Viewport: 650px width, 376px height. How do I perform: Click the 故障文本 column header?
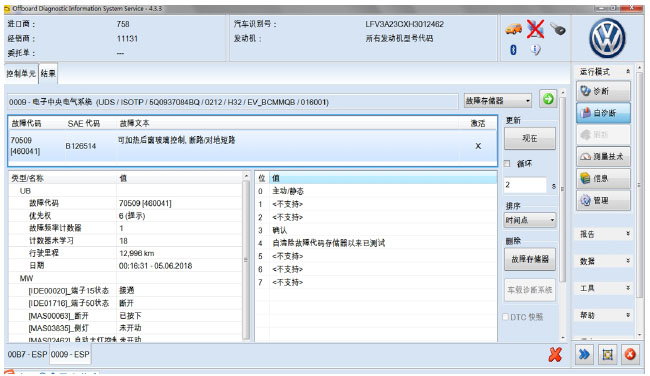(134, 123)
